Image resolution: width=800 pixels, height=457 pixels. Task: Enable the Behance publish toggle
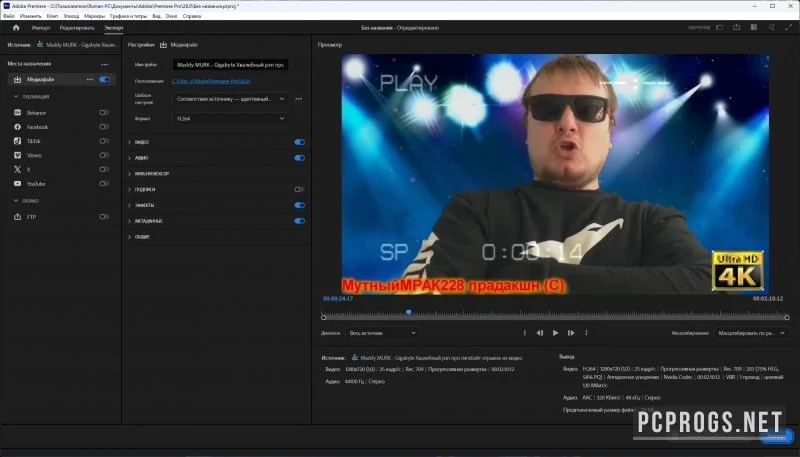coord(104,113)
